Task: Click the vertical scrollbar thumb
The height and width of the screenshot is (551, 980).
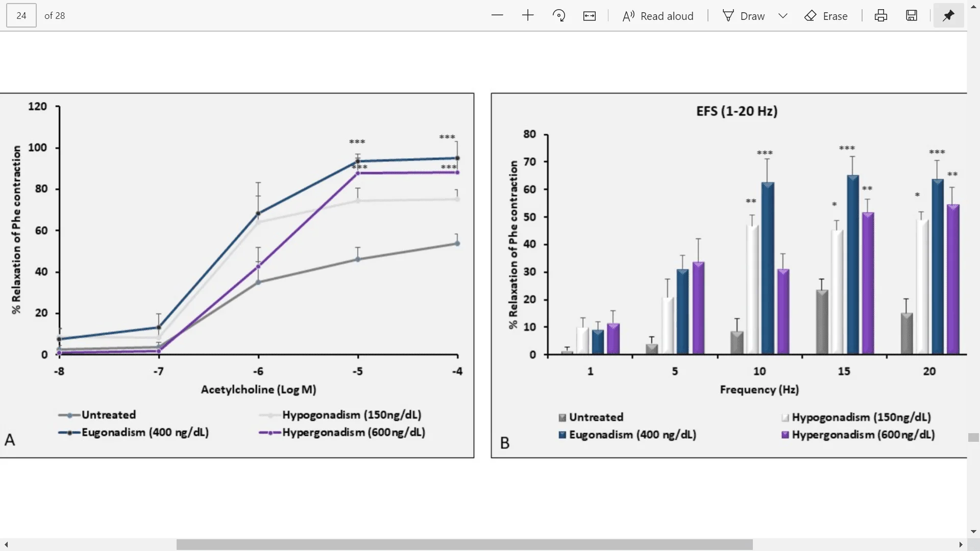Action: tap(973, 438)
